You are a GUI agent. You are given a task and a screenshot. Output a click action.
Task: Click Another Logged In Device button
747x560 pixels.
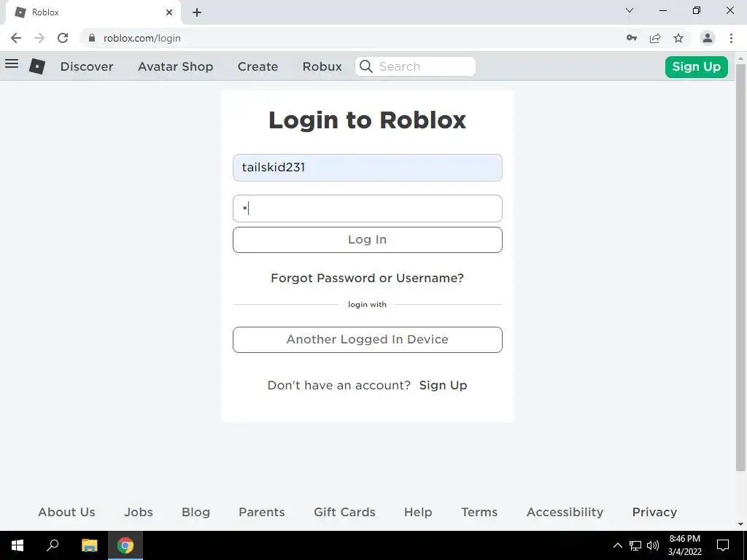pyautogui.click(x=368, y=340)
